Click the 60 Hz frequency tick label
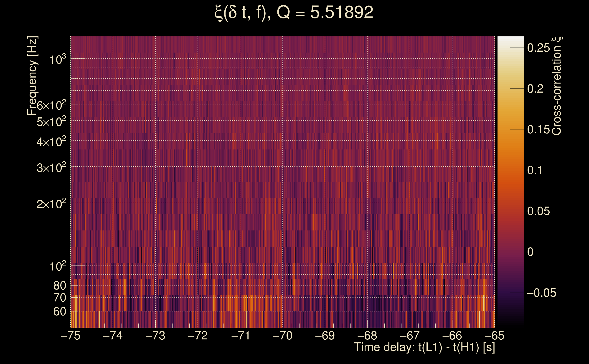589x364 pixels. (x=59, y=311)
